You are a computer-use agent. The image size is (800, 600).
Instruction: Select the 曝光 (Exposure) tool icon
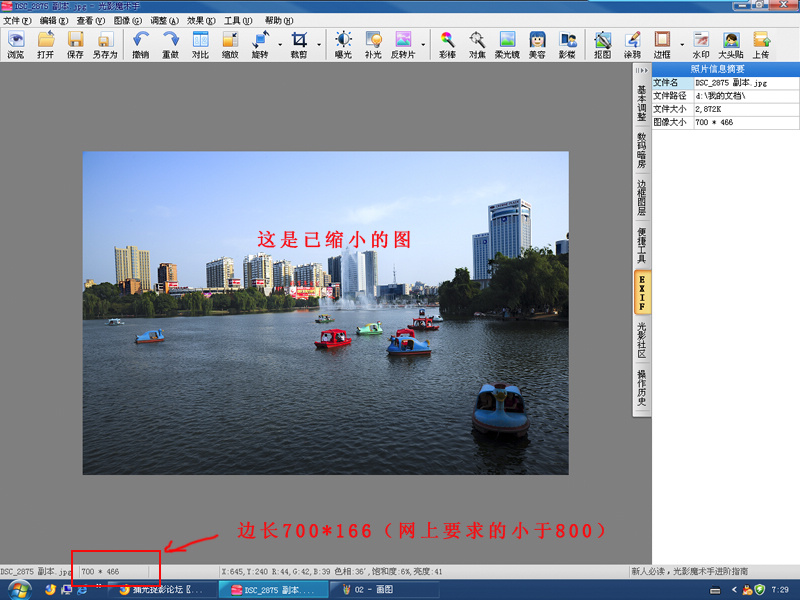[x=343, y=45]
